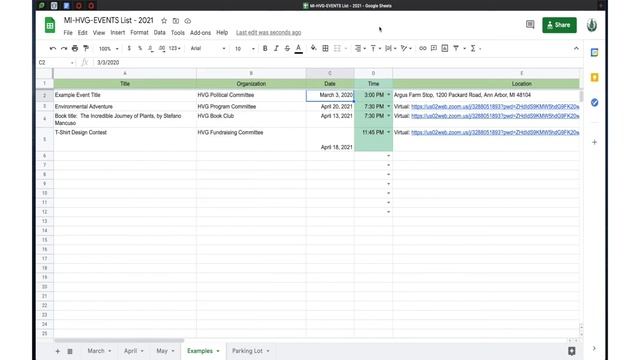640x360 pixels.
Task: Open the text rotation dropdown
Action: click(406, 48)
